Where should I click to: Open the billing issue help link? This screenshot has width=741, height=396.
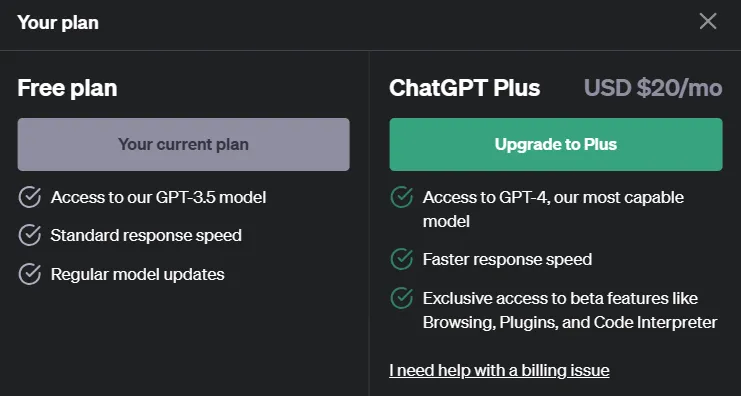coord(499,370)
